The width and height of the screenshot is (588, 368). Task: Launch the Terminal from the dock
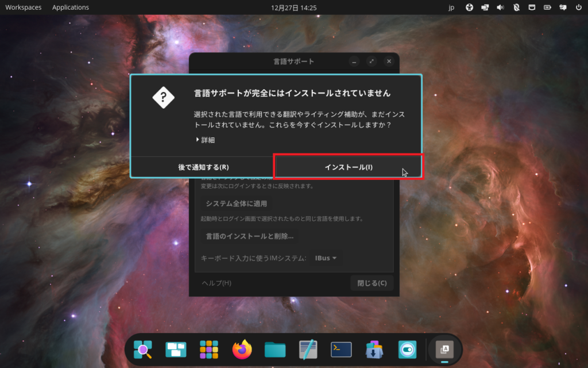tap(341, 349)
